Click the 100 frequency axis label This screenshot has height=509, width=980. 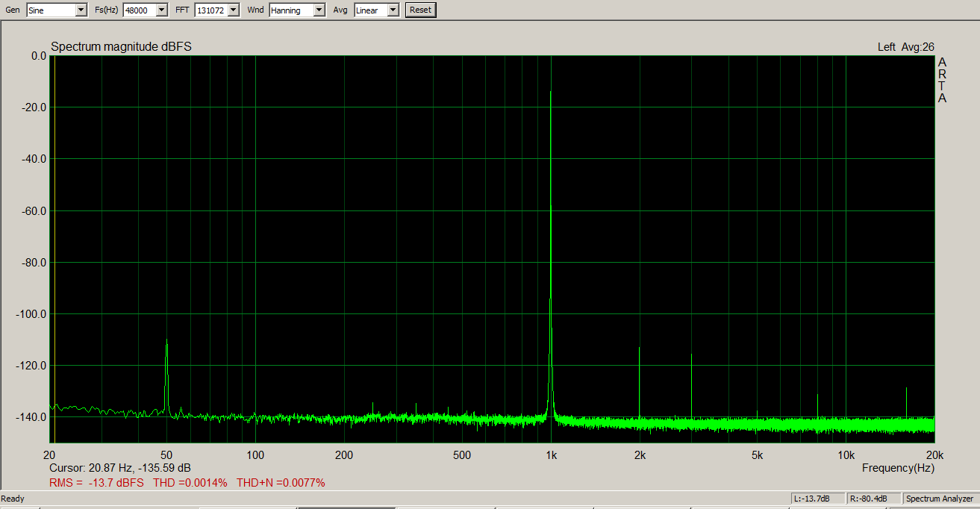click(255, 455)
